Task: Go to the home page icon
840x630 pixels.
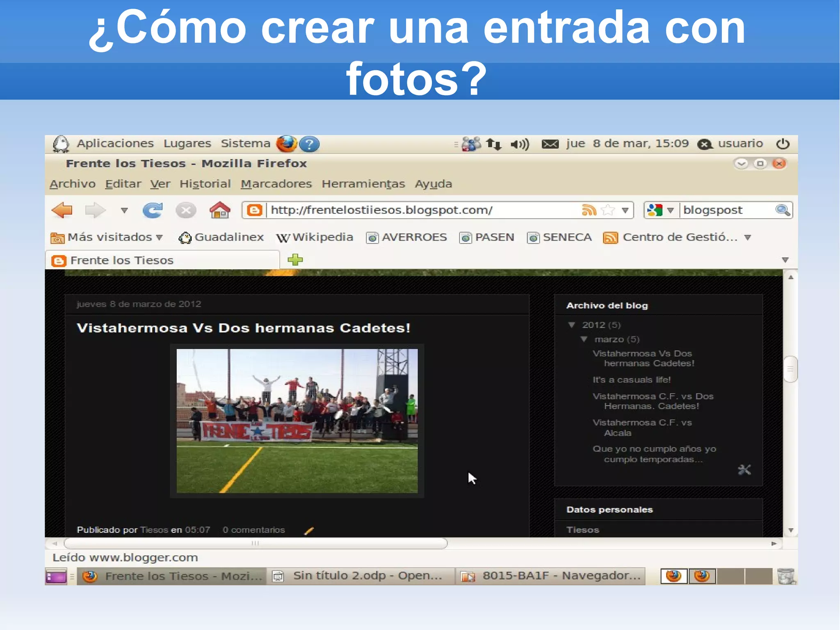Action: point(220,210)
